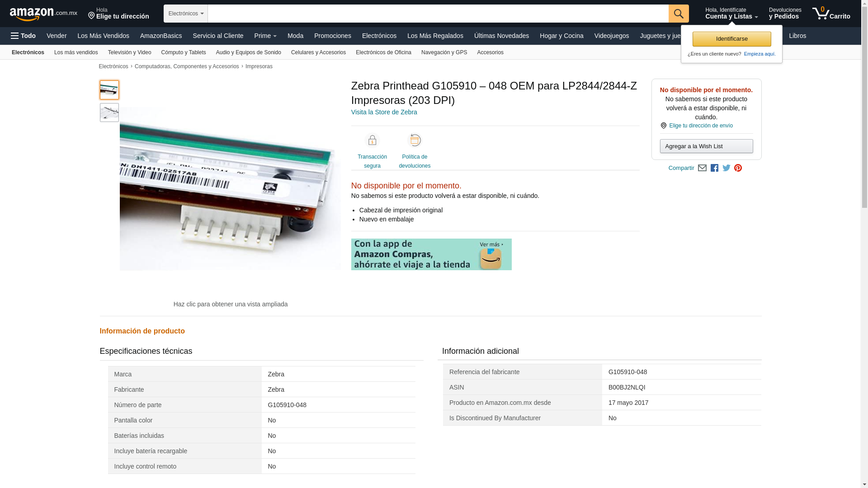Share product on Facebook icon

pos(714,168)
